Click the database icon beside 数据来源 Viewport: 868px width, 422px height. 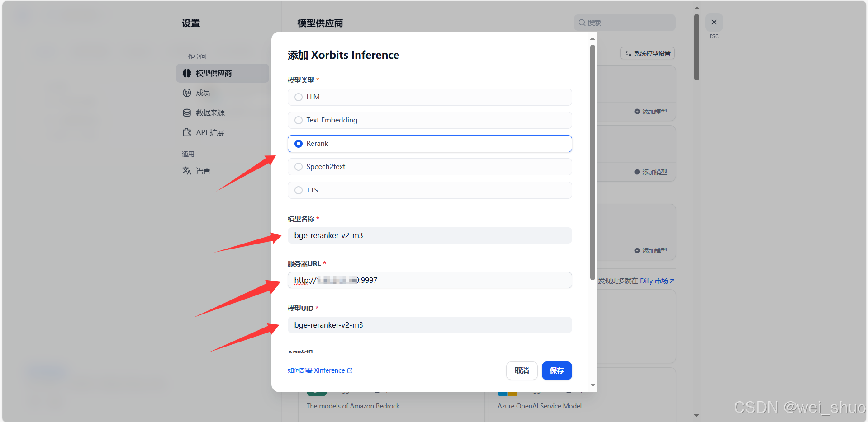(187, 113)
